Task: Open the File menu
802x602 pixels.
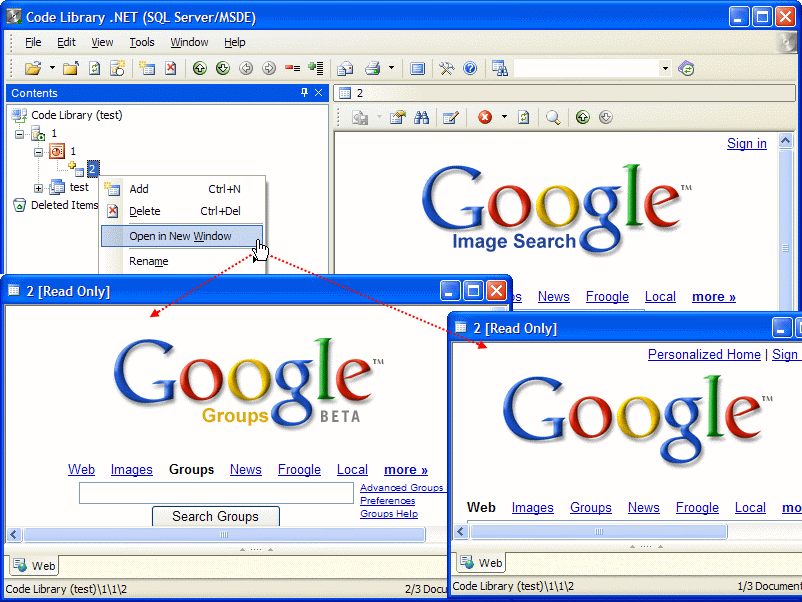Action: [33, 42]
